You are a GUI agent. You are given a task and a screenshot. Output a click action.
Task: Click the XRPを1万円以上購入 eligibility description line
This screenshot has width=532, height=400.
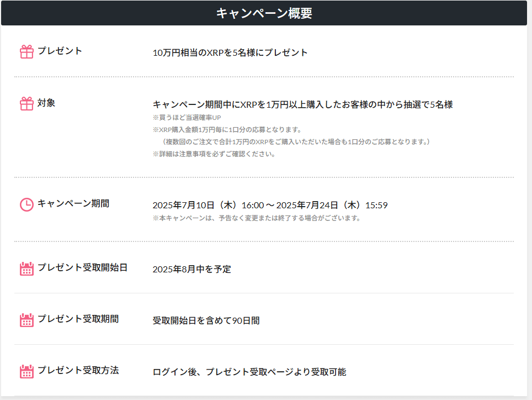point(302,104)
